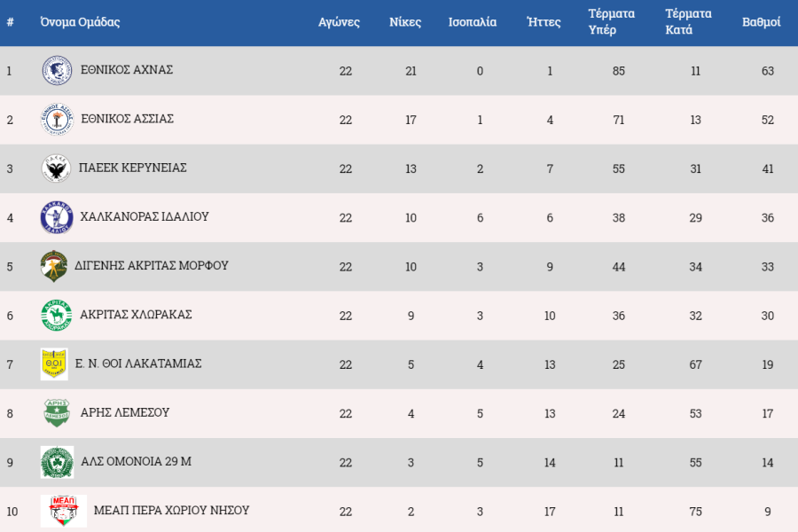The width and height of the screenshot is (798, 532).
Task: Click the ΜΕΑΠ Πέρα Χωρίου Νήσου logo
Action: (64, 511)
